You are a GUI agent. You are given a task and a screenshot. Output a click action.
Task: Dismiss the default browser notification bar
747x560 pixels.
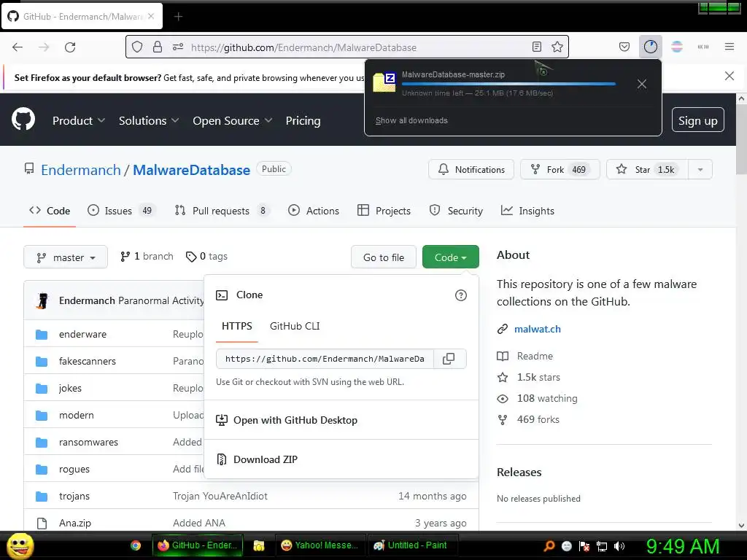click(x=729, y=76)
